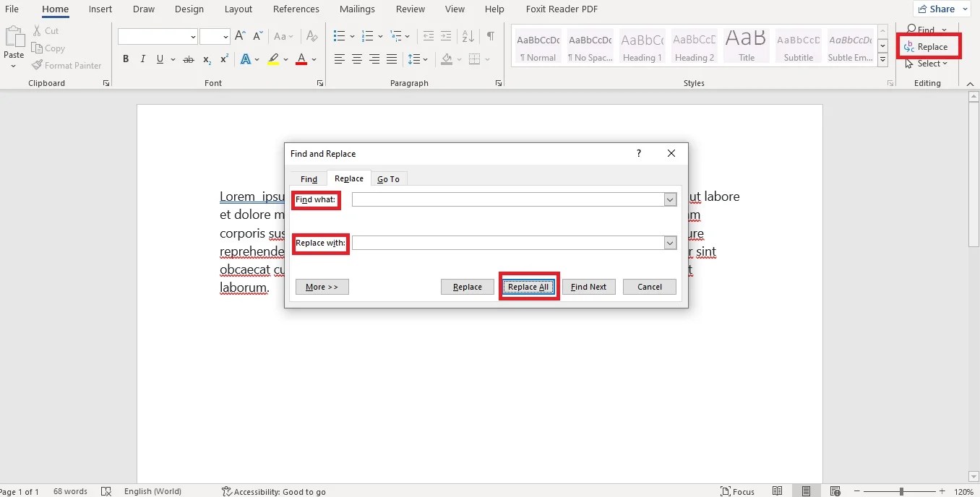Open the Clear All Formatting icon

tap(311, 35)
